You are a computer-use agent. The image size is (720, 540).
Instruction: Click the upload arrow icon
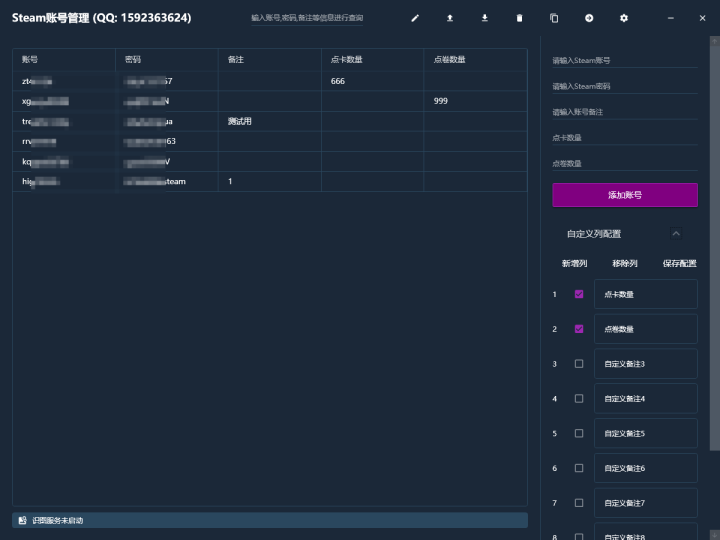tap(450, 18)
